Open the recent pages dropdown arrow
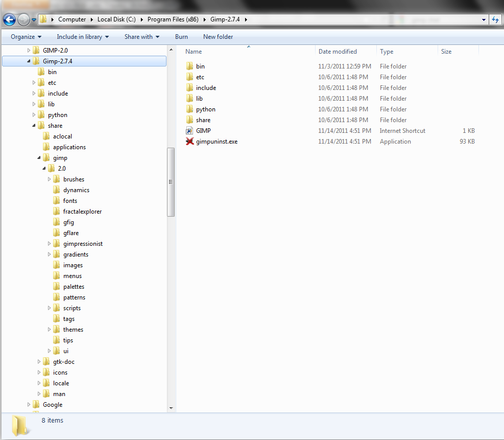Image resolution: width=504 pixels, height=440 pixels. pyautogui.click(x=34, y=20)
